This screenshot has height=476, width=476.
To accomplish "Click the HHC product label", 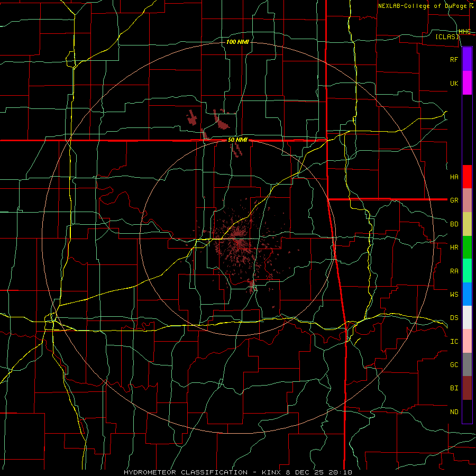I will (x=464, y=32).
